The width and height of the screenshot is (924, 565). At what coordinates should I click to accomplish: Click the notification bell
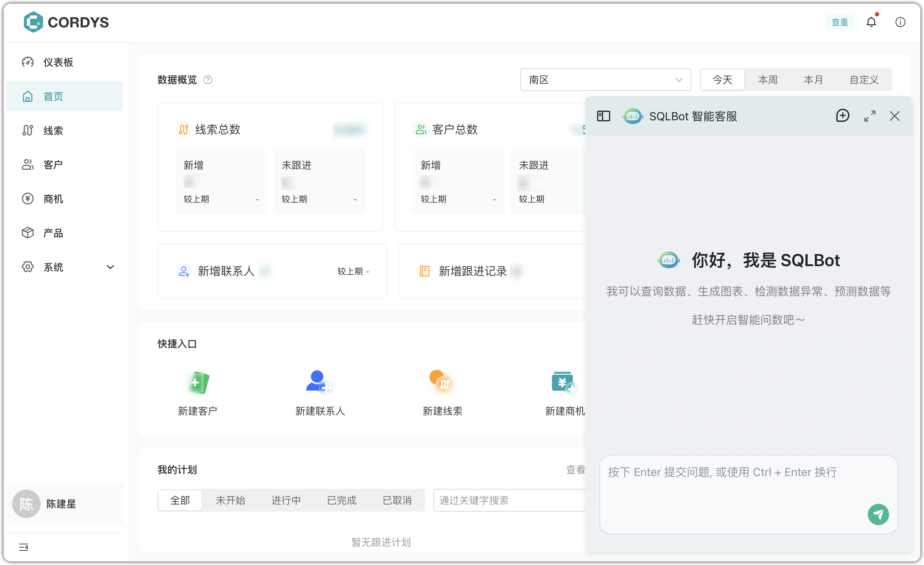pos(871,22)
